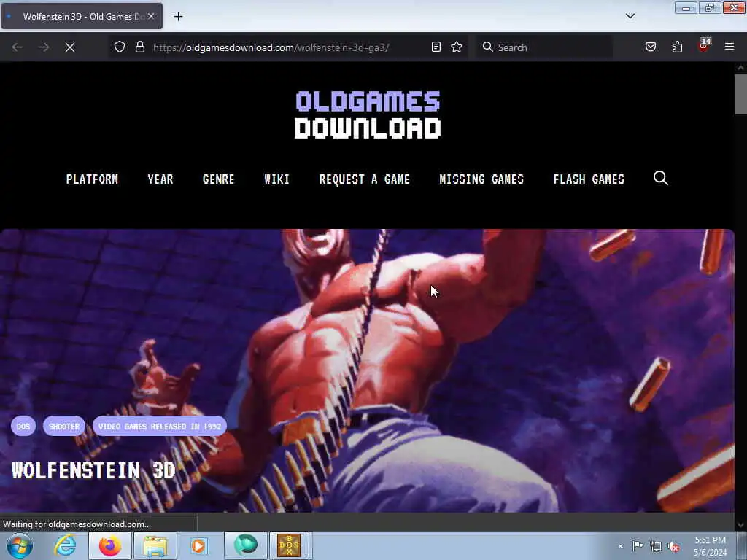This screenshot has height=560, width=747.
Task: Open the Platform menu
Action: 92,179
